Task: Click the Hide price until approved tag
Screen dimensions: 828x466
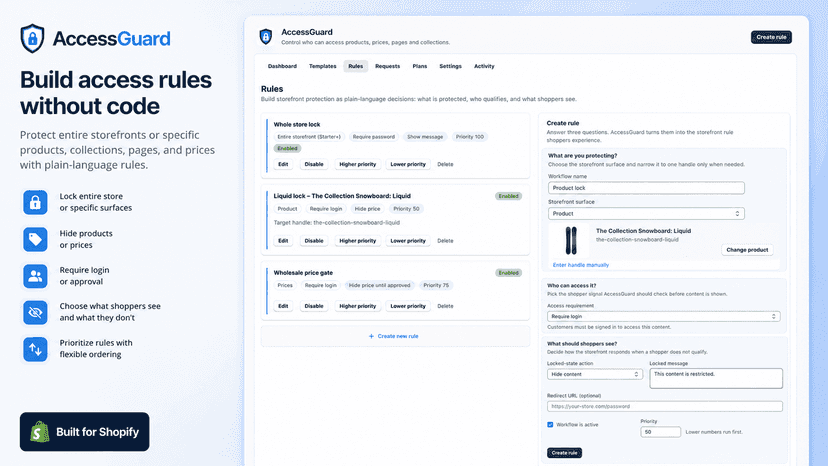Action: (379, 285)
